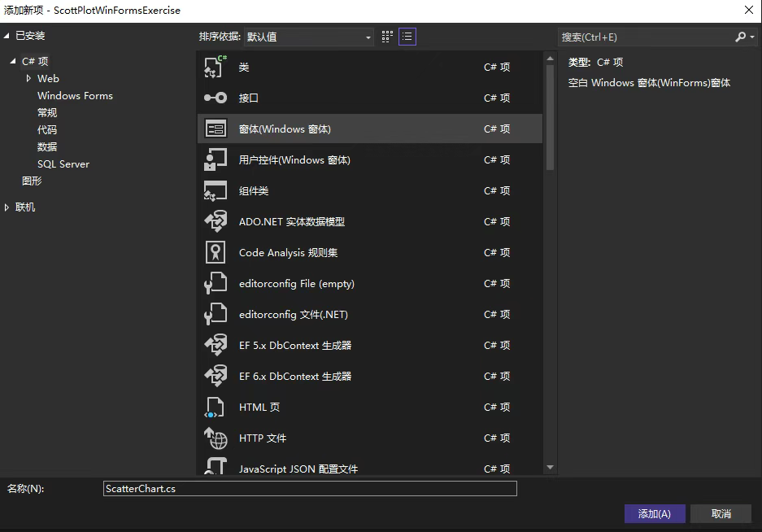The image size is (762, 532).
Task: Open search options dropdown arrow
Action: click(752, 37)
